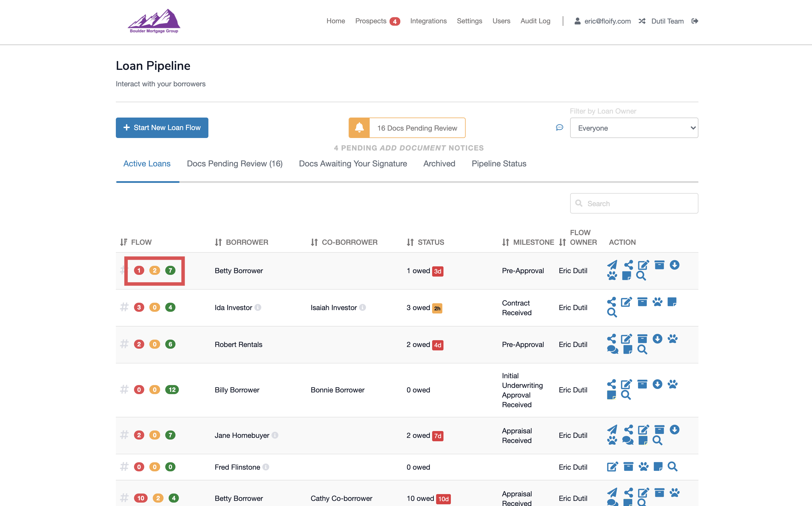Click the logout icon in header

click(x=694, y=21)
